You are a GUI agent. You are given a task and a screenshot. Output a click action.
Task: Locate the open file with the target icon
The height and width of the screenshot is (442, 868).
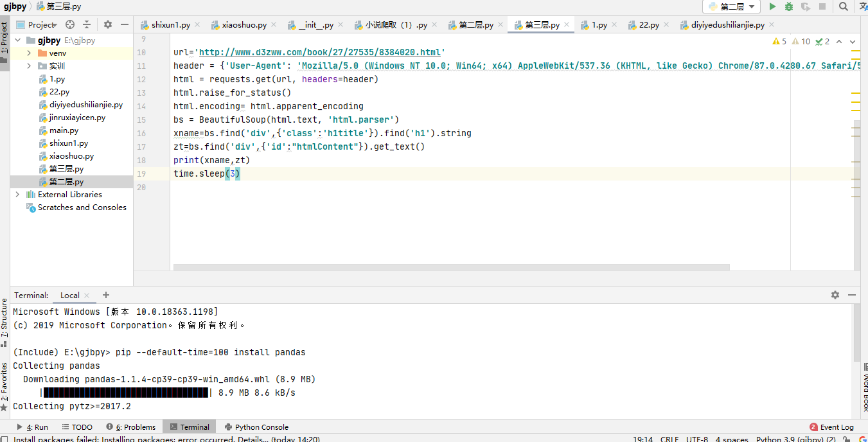[x=70, y=24]
